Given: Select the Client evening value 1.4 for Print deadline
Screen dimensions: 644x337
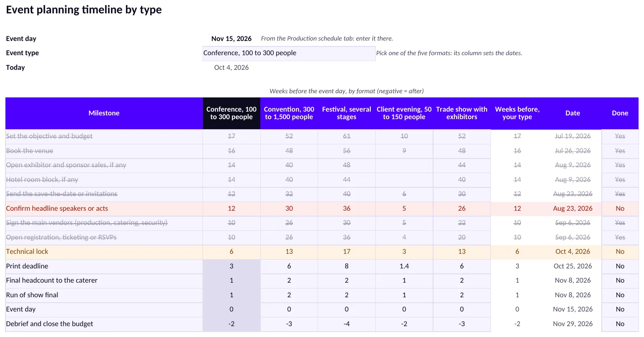Looking at the screenshot, I should pyautogui.click(x=404, y=266).
